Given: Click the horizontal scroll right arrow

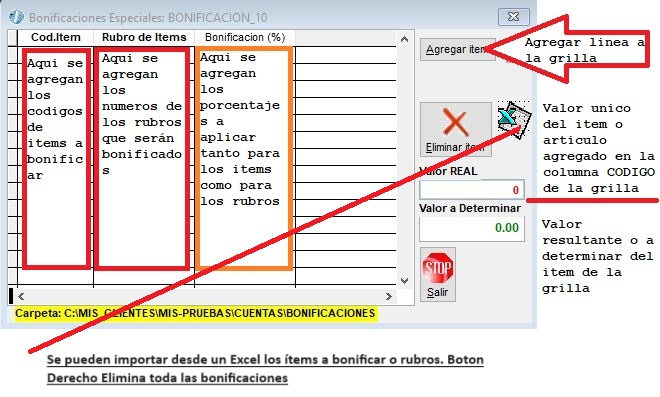Looking at the screenshot, I should [389, 296].
